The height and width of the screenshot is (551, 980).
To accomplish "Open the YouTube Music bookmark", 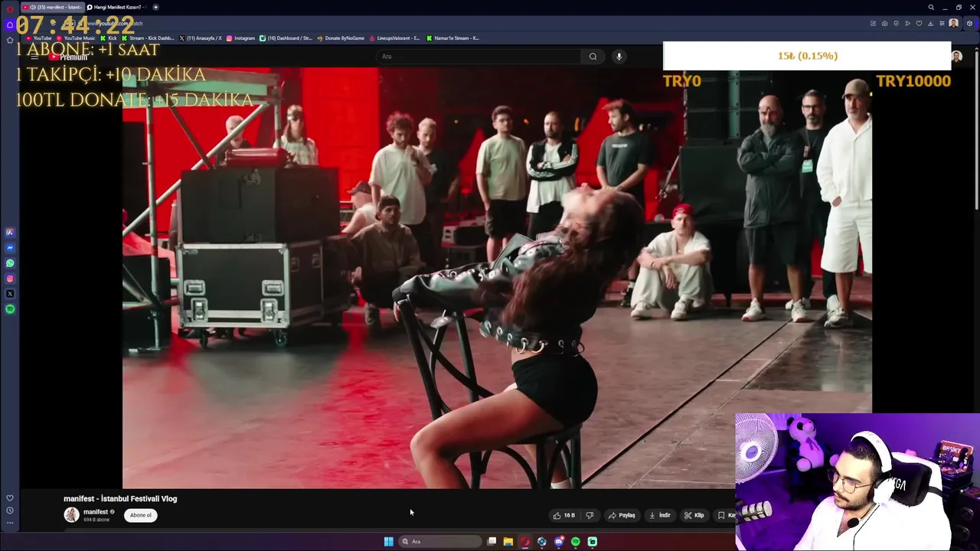I will 76,38.
